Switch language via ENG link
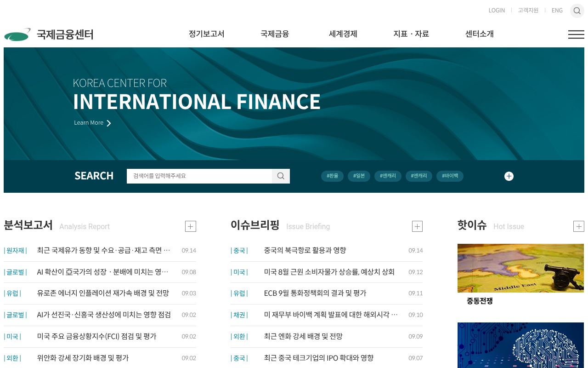The width and height of the screenshot is (588, 368). pyautogui.click(x=557, y=10)
